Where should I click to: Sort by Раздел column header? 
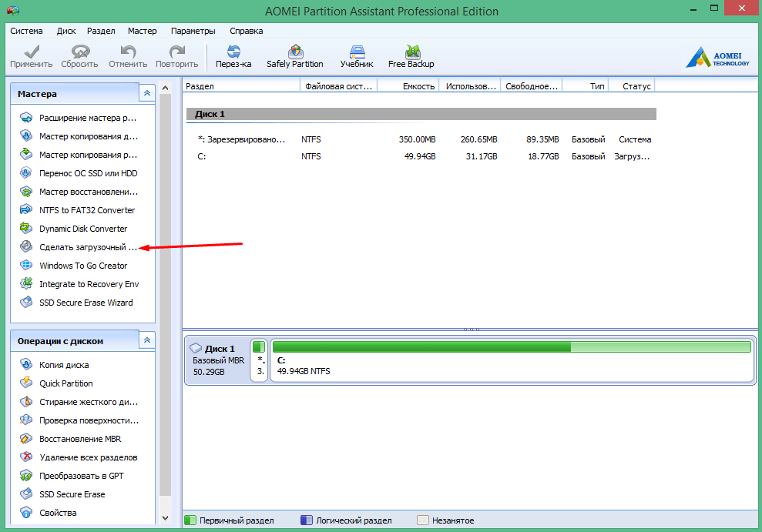[x=241, y=86]
